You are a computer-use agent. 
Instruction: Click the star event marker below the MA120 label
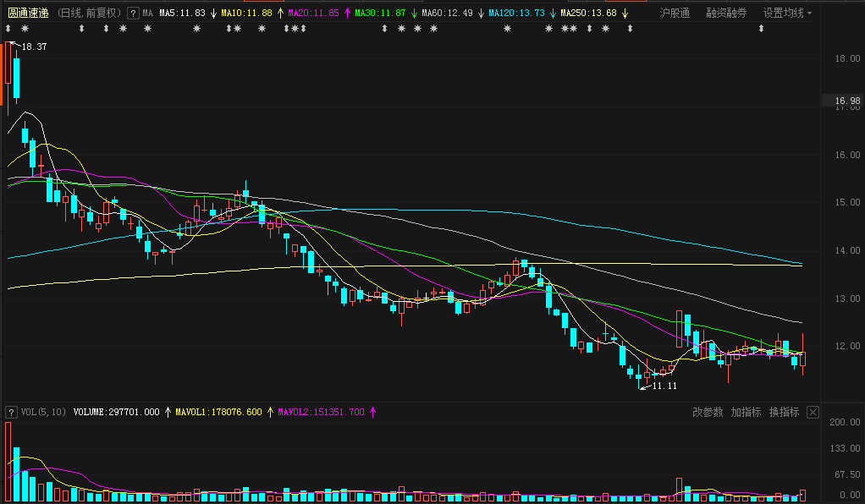pos(507,28)
